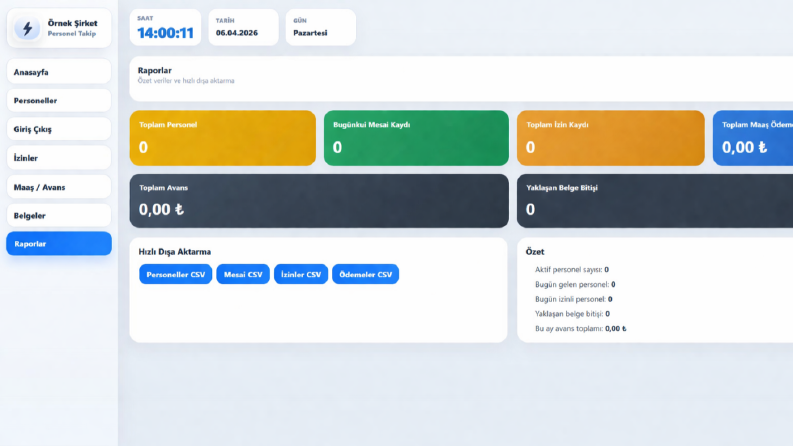Click the Personel Takip subtitle
The width and height of the screenshot is (793, 446).
point(72,33)
